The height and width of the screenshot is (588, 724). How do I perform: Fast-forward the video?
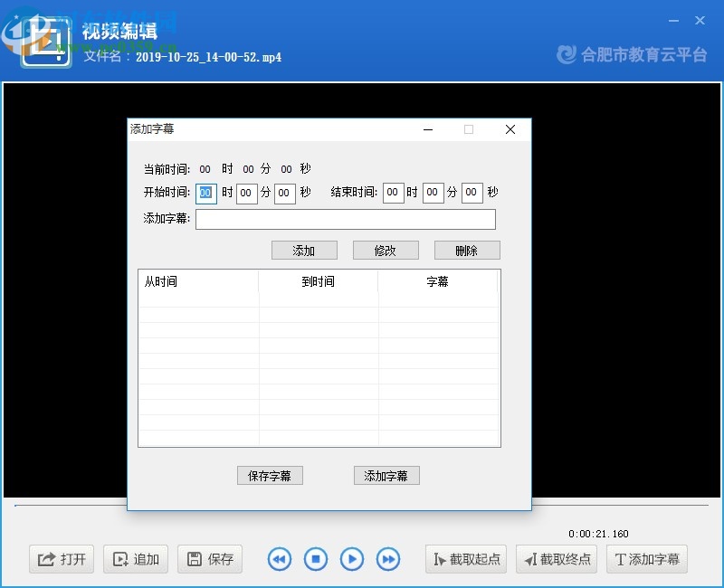pyautogui.click(x=388, y=559)
